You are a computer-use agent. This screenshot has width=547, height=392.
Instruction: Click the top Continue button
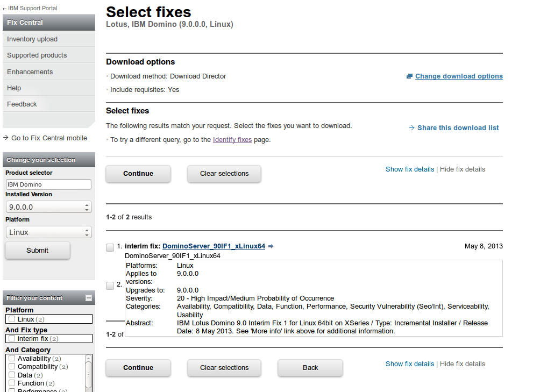point(138,173)
